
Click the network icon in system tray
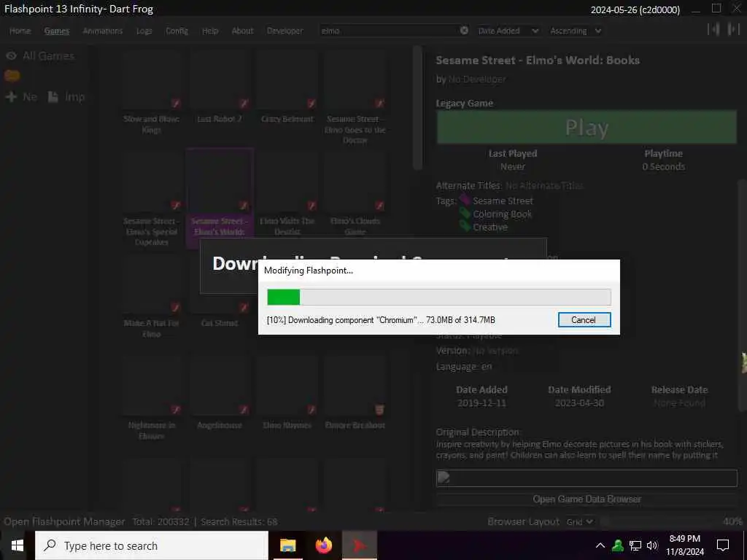(x=635, y=545)
